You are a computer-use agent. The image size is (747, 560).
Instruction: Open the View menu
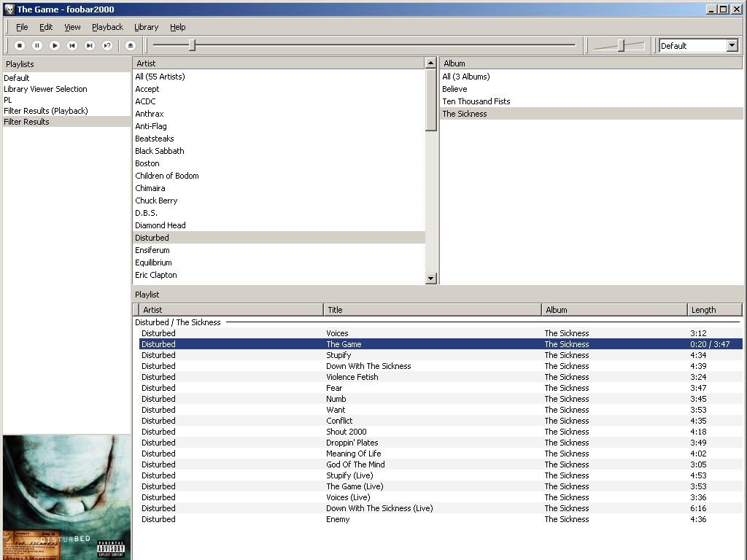pyautogui.click(x=72, y=27)
